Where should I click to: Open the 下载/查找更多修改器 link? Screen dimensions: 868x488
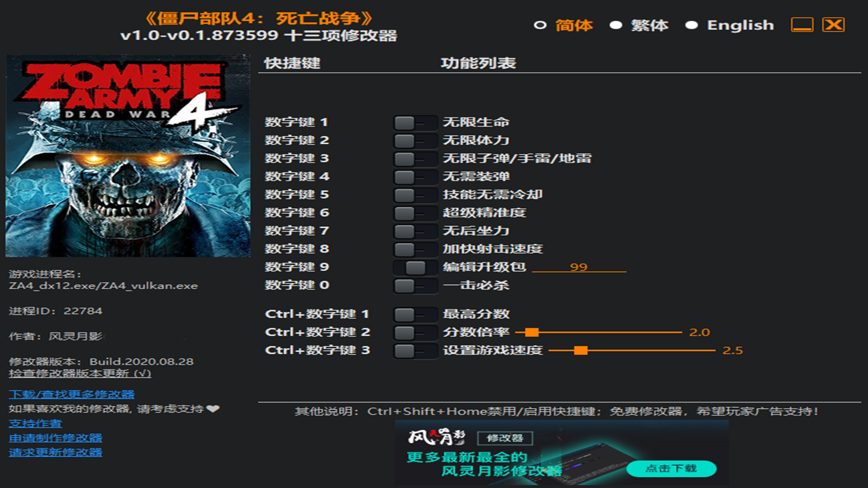pyautogui.click(x=71, y=394)
